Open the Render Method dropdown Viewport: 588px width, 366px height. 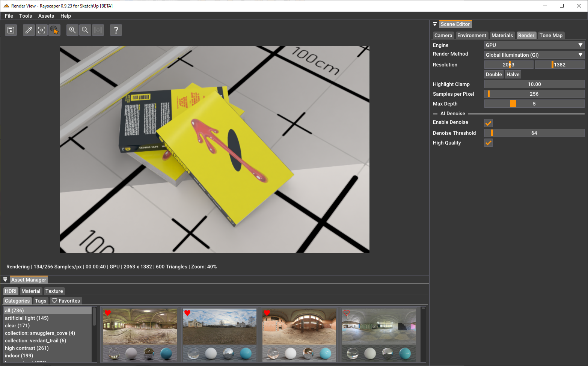534,55
